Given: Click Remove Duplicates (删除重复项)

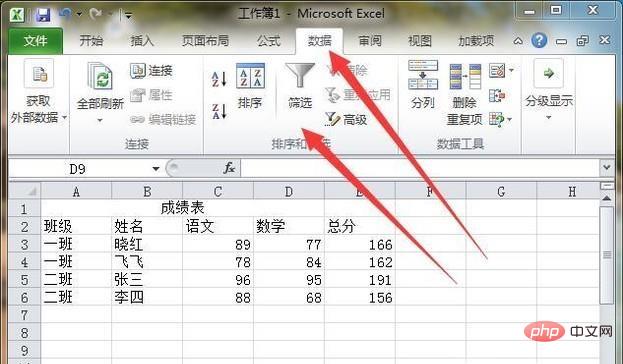Looking at the screenshot, I should (x=464, y=95).
